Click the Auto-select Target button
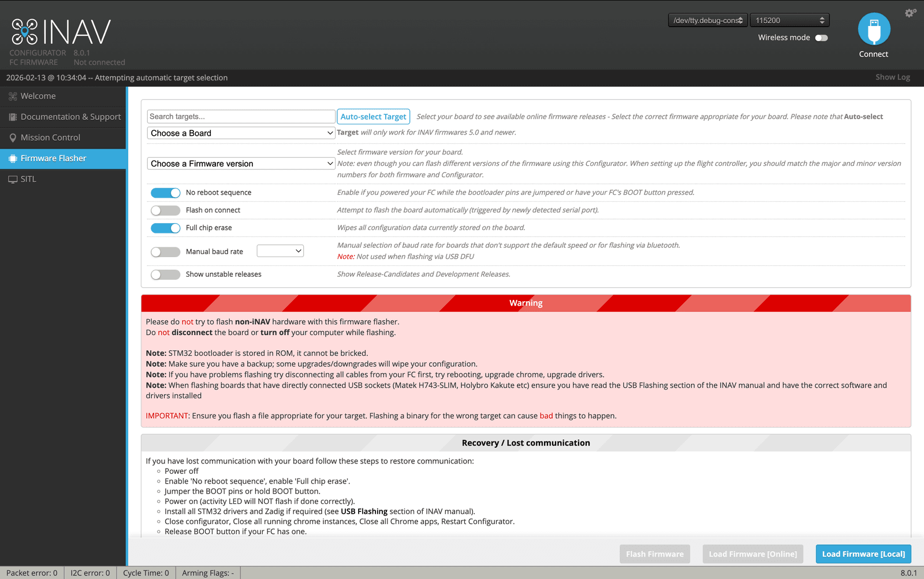Image resolution: width=924 pixels, height=579 pixels. click(374, 117)
